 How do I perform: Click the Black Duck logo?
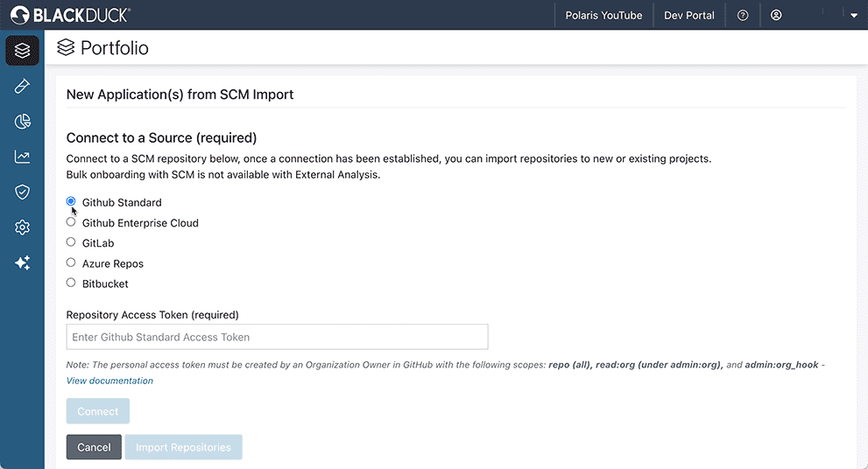tap(70, 15)
